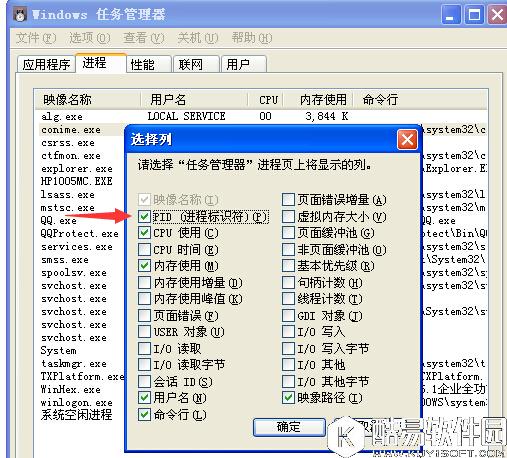Enable the I/O 写入字节 checkbox
Image resolution: width=507 pixels, height=458 pixels.
288,348
